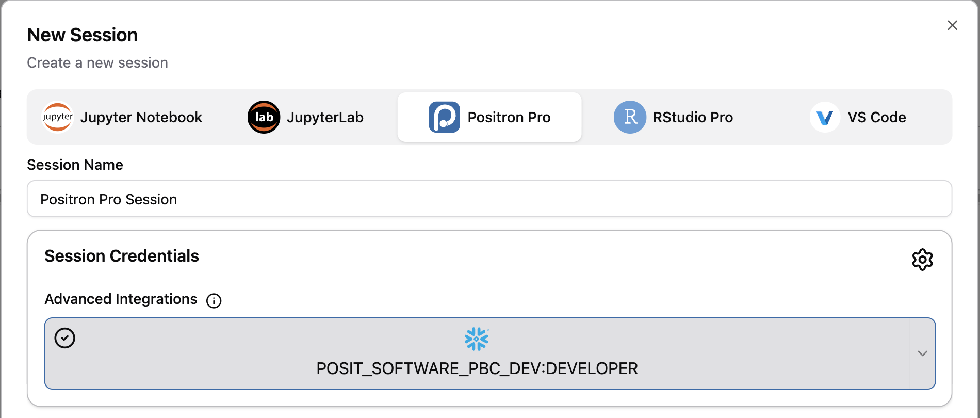
Task: Switch to the Jupyter Notebook tab label
Action: pos(141,117)
